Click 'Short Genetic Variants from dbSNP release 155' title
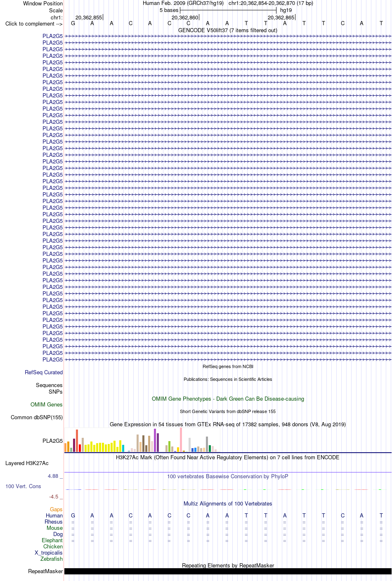 (228, 411)
